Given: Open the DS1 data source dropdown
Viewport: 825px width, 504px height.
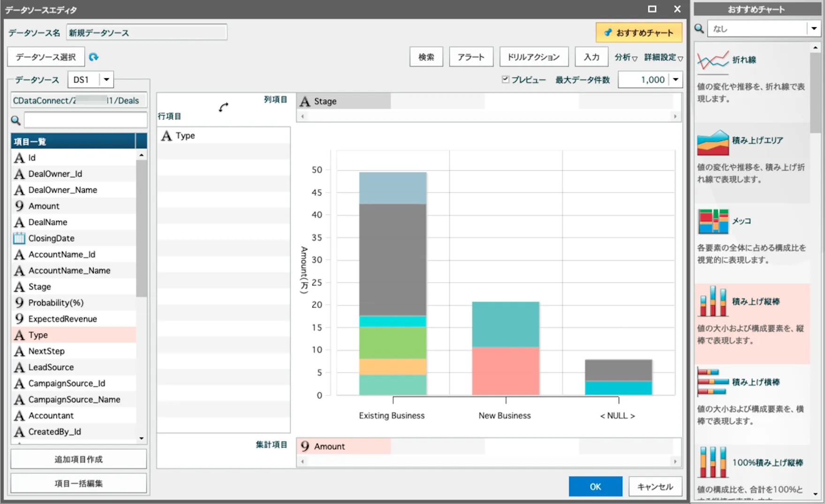Looking at the screenshot, I should point(107,79).
